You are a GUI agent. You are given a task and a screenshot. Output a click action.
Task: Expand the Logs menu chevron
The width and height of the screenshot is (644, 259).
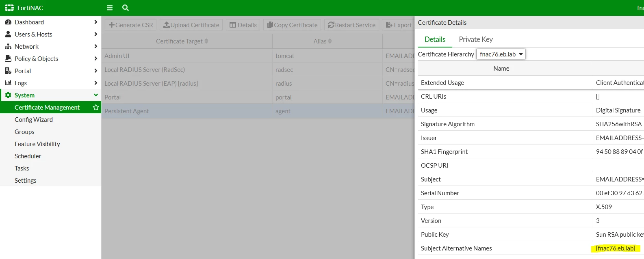click(96, 83)
